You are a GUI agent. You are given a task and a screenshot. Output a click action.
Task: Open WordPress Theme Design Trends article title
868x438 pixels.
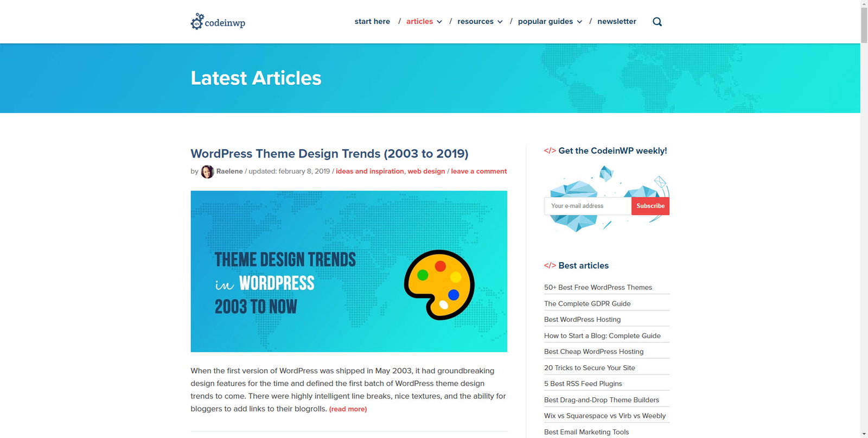(329, 154)
